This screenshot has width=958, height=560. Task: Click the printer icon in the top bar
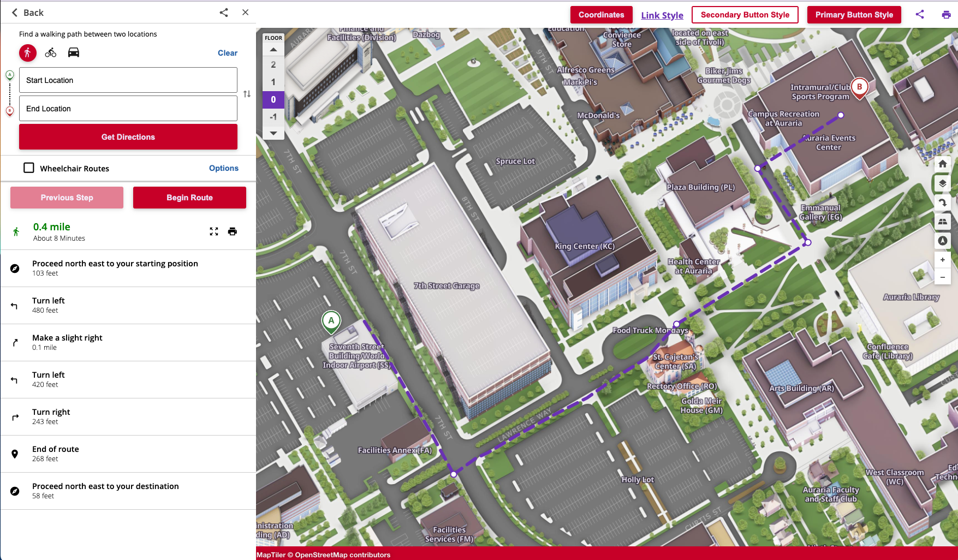click(x=947, y=15)
